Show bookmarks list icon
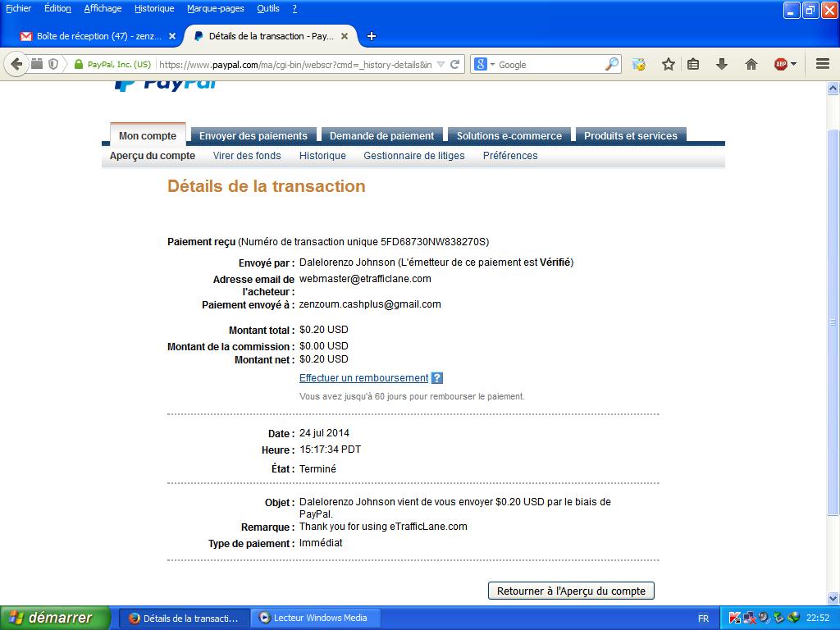Viewport: 840px width, 630px height. click(x=693, y=64)
